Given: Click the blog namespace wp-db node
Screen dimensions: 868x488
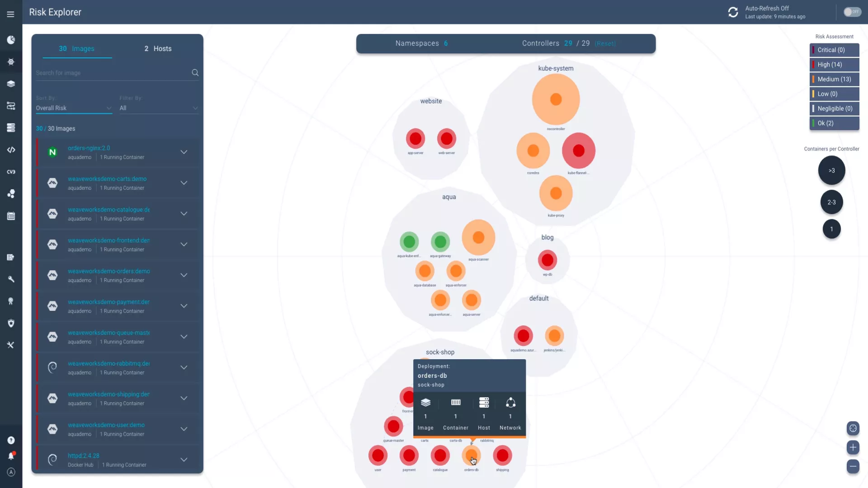Looking at the screenshot, I should 547,260.
